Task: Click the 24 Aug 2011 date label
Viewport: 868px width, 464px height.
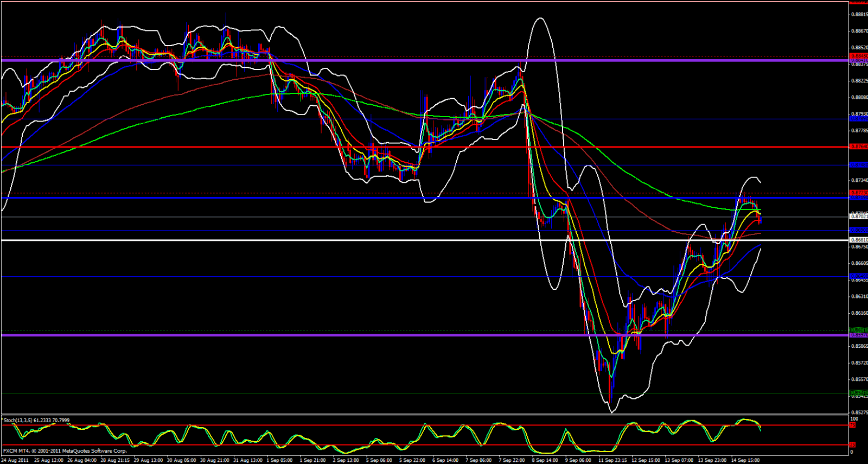Action: [x=15, y=460]
